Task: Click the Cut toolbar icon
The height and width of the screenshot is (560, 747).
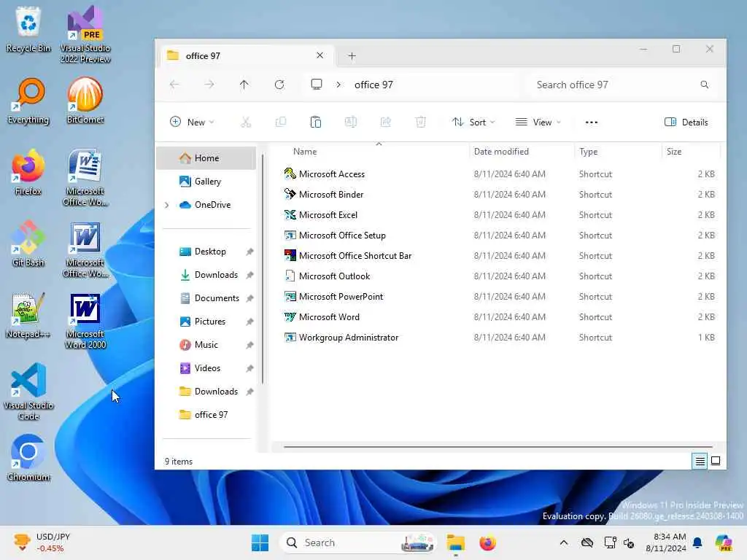Action: coord(246,122)
